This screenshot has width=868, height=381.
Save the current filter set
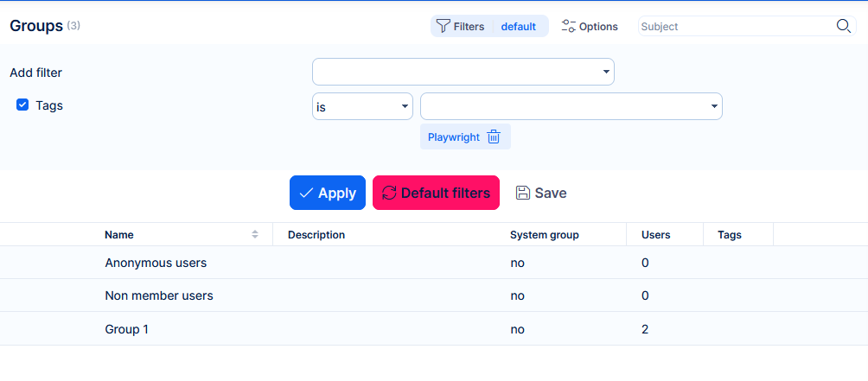tap(541, 193)
